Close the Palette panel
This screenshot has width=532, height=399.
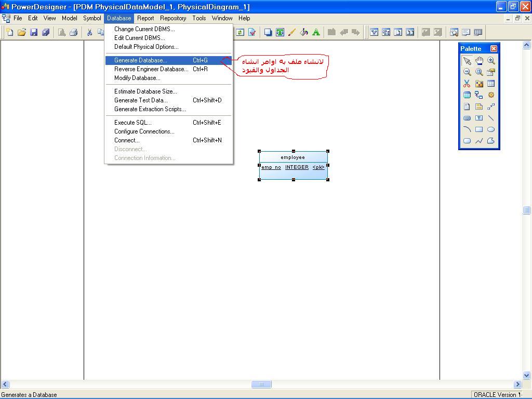pyautogui.click(x=494, y=48)
